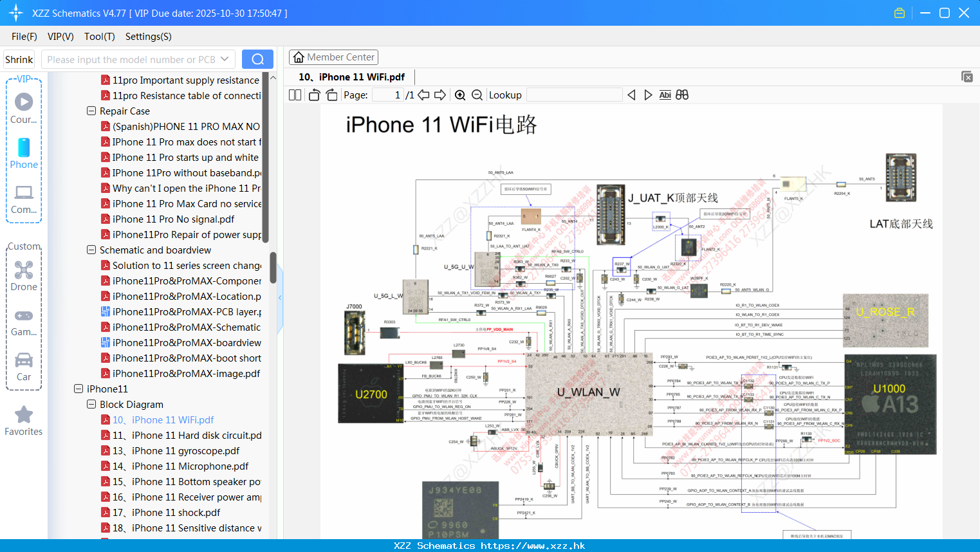Open 13、iPhone 11 gyroscope.pdf
This screenshot has width=980, height=552.
coord(171,451)
